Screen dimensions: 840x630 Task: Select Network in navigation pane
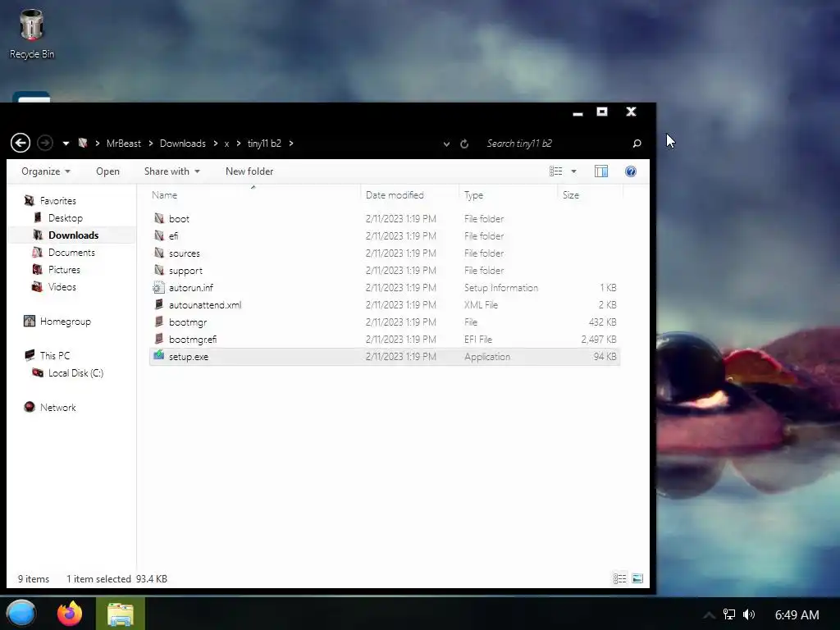(x=58, y=407)
